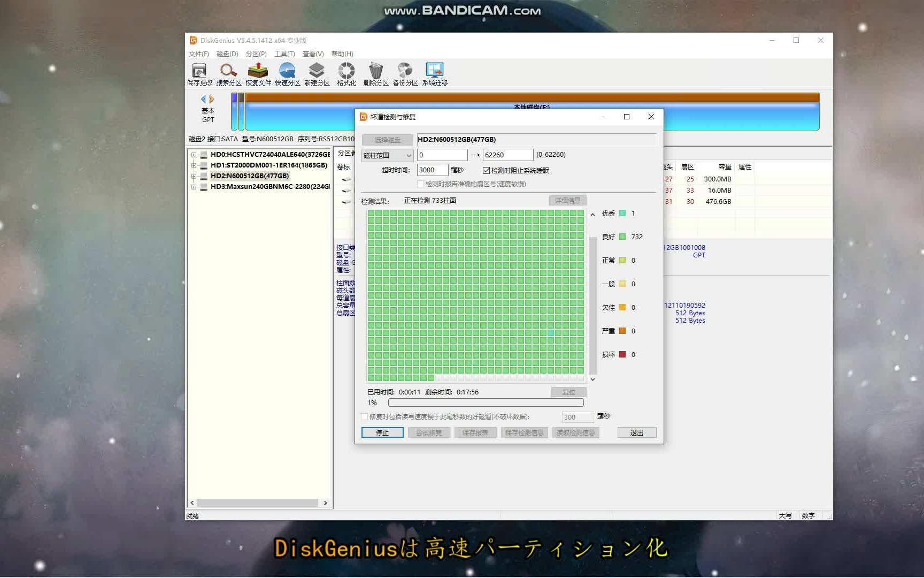Click the 300.0MB capacity cell

pos(718,179)
